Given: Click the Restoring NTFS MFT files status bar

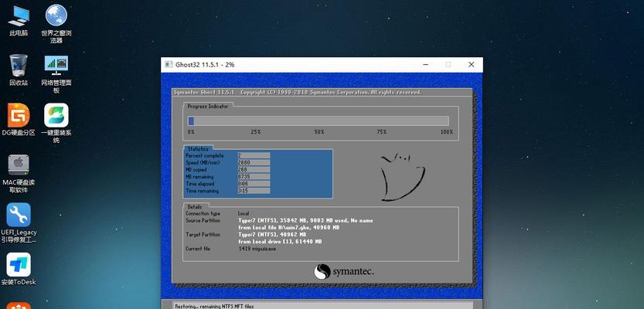Looking at the screenshot, I should click(x=322, y=305).
